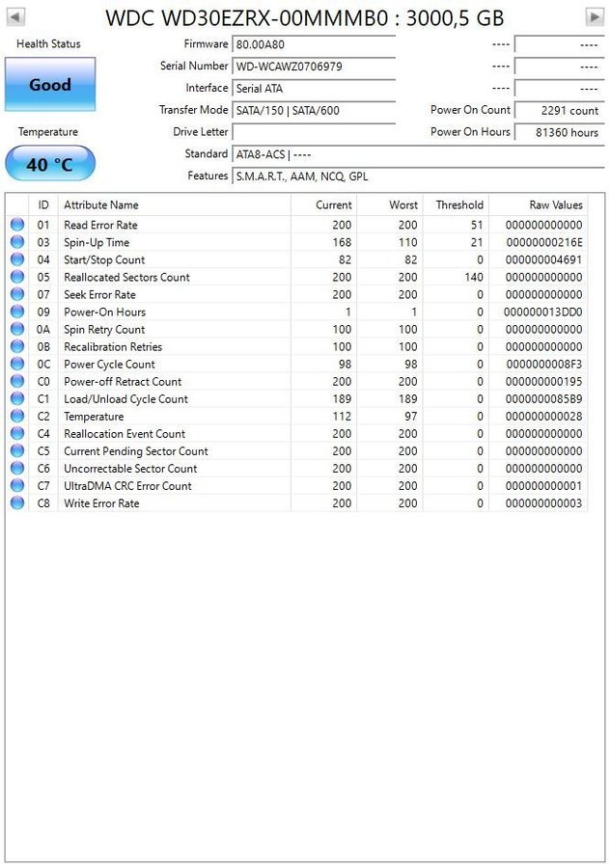The image size is (610, 868).
Task: Select Uncorrectable Sector Count attribute name
Action: point(130,469)
